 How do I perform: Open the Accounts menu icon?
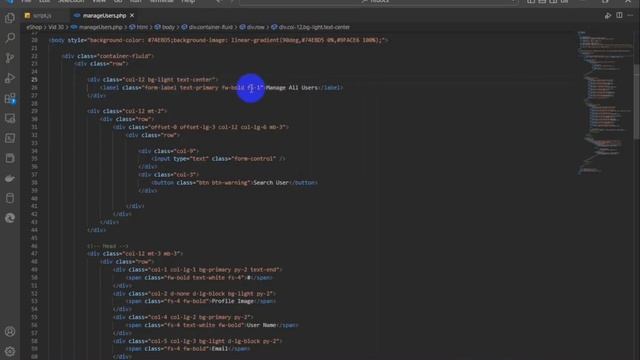point(10,331)
